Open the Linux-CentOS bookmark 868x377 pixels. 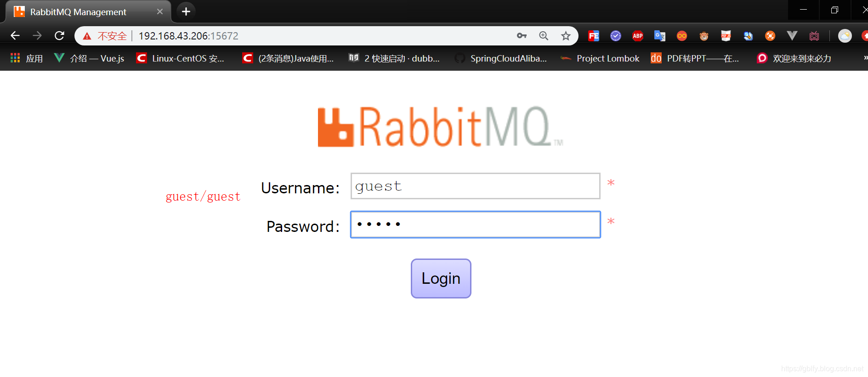tap(181, 58)
